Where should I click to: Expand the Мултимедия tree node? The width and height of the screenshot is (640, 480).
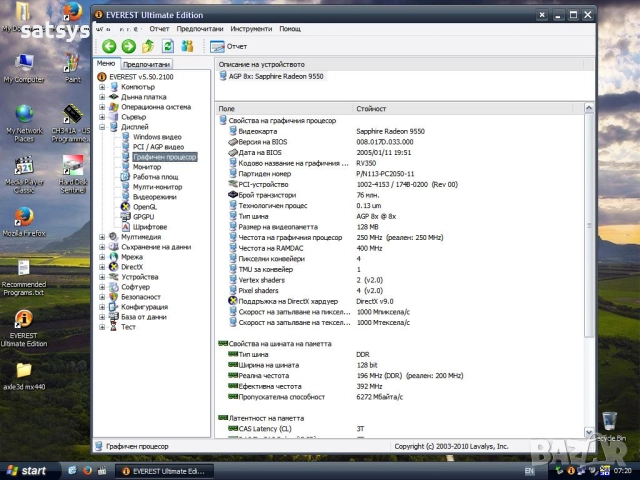pos(102,237)
